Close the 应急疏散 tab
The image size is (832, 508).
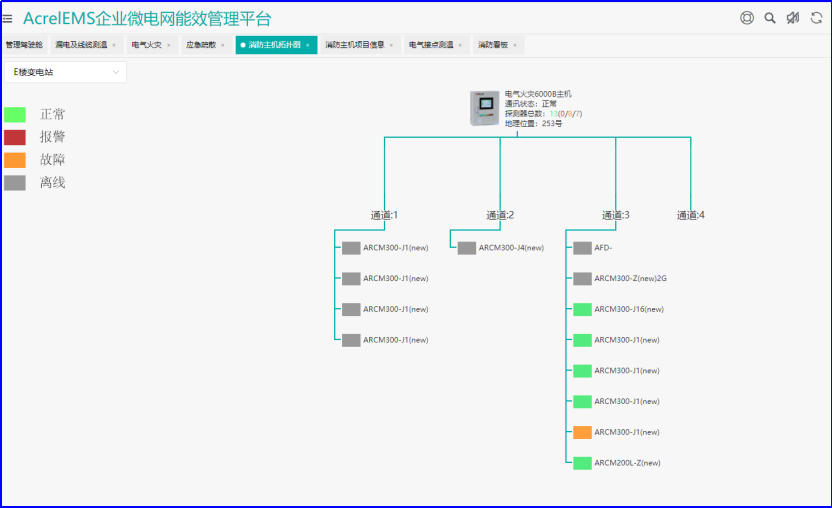pos(223,45)
